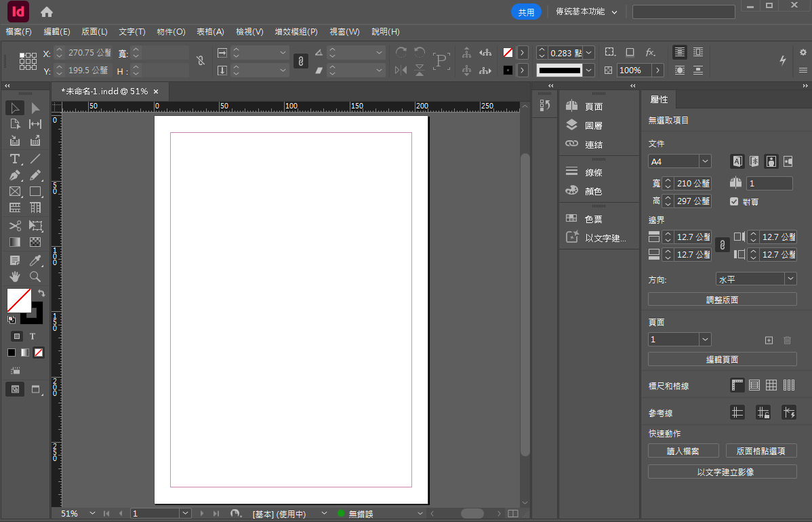Expand the 無錯誤 preflight menu

(420, 513)
